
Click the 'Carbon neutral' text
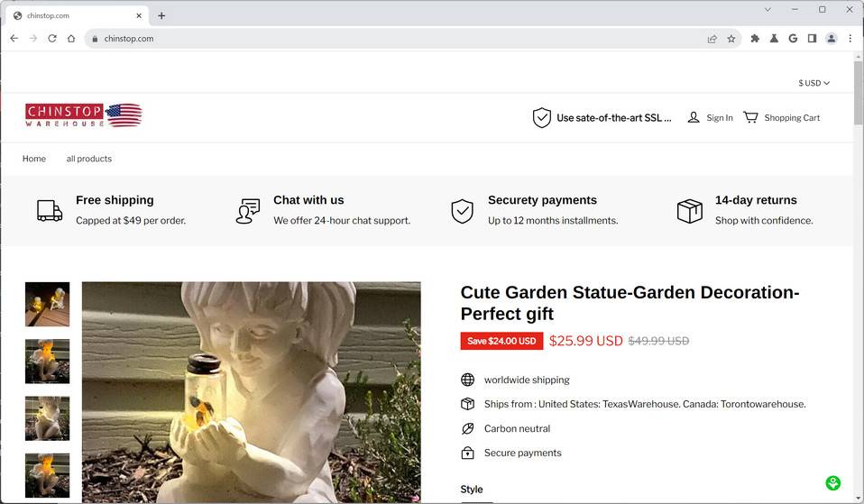click(x=517, y=428)
